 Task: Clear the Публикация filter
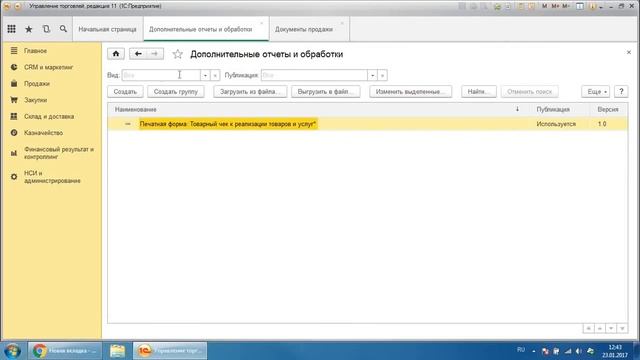[x=382, y=75]
